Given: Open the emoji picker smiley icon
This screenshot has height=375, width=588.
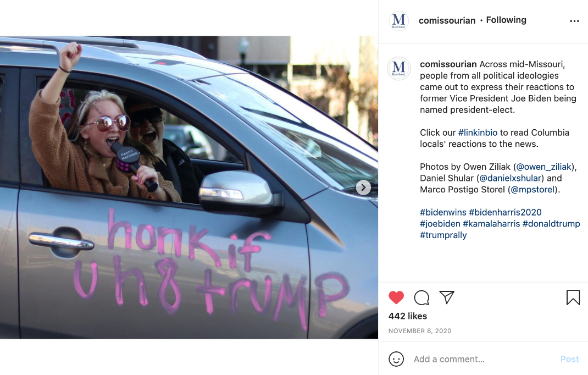Looking at the screenshot, I should [396, 359].
